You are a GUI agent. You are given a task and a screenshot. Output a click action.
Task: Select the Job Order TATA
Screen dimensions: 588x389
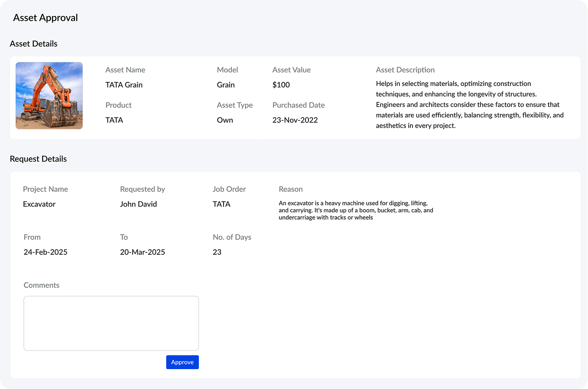click(221, 204)
